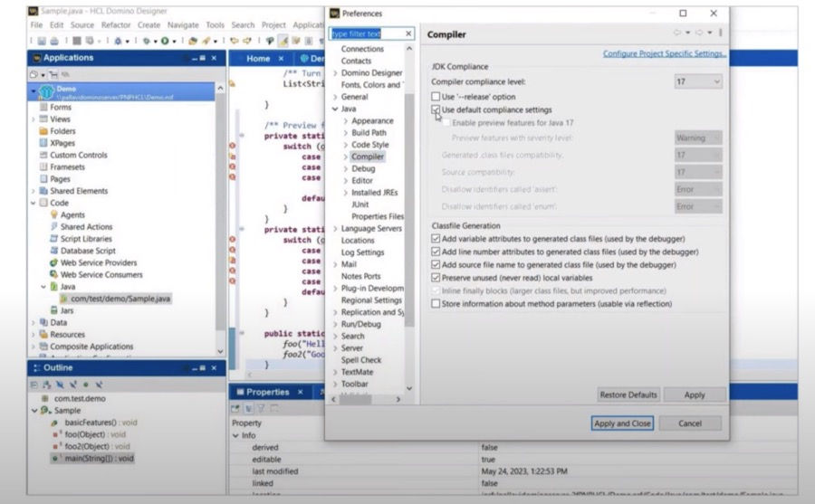
Task: Collapse the Info group in Properties
Action: [x=236, y=435]
